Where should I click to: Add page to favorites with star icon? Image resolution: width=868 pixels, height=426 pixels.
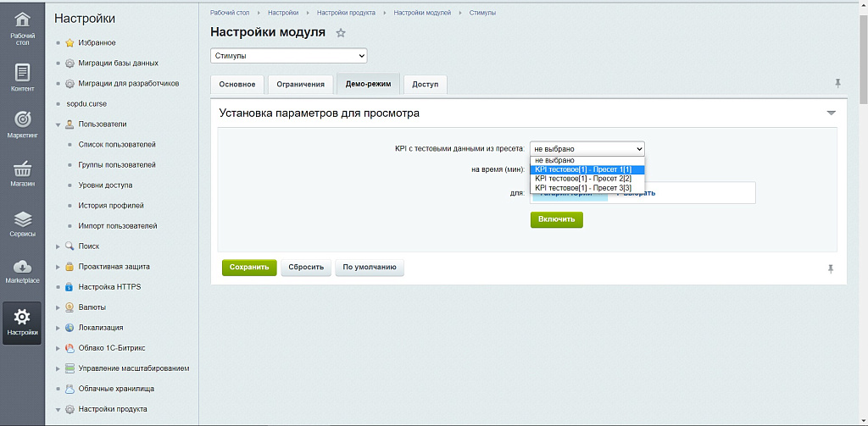pyautogui.click(x=341, y=33)
